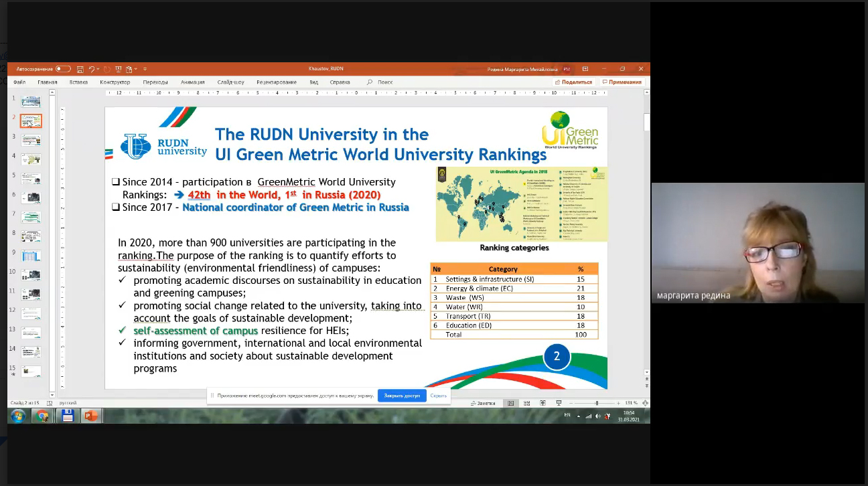
Task: Click the "Ranking categories" caption text
Action: pos(514,248)
